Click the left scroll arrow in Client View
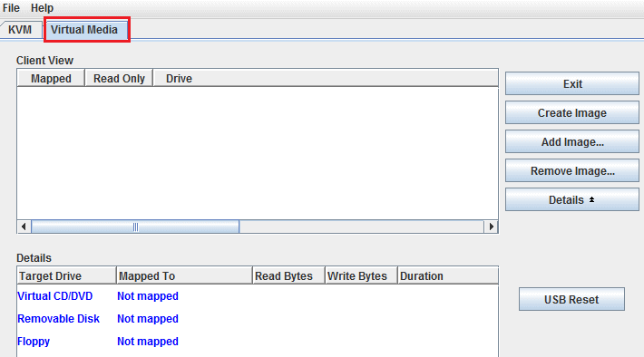The image size is (644, 357). click(x=24, y=227)
